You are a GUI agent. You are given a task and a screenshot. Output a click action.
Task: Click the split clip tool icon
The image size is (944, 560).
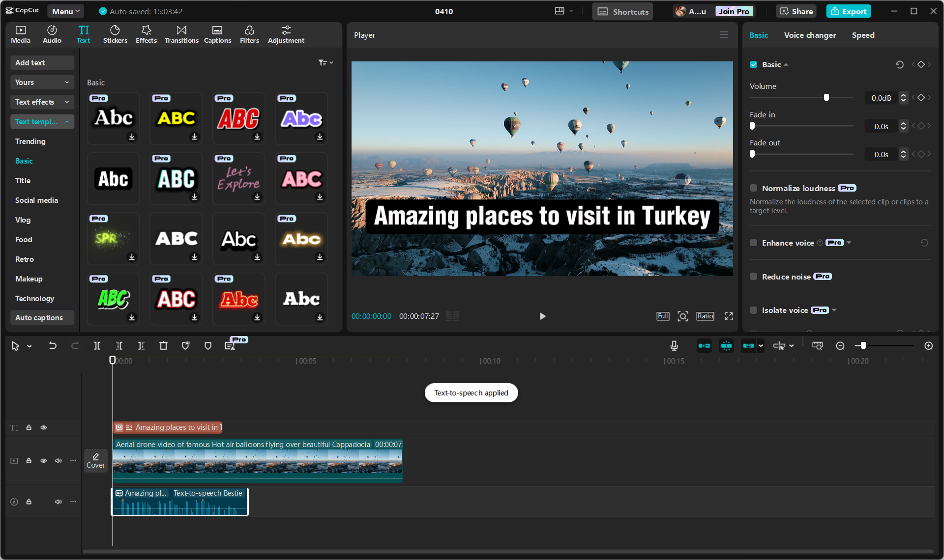(x=97, y=346)
